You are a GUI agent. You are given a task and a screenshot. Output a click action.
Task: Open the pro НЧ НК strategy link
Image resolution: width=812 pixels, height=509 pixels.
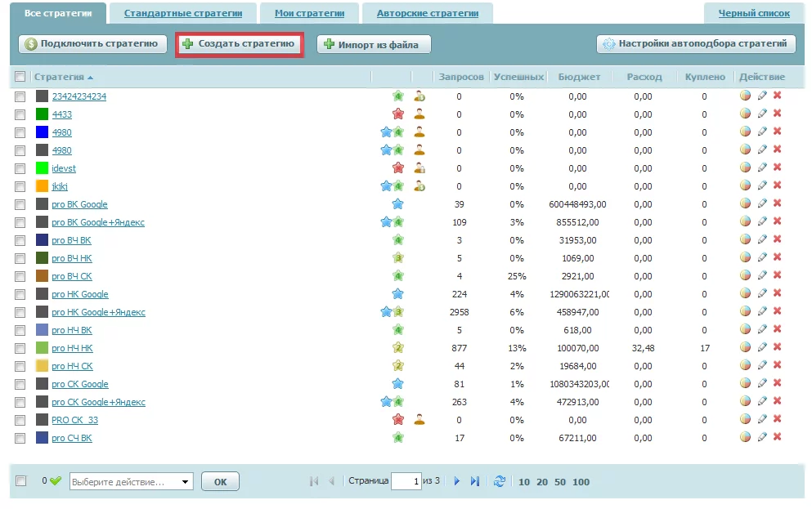[x=72, y=348]
